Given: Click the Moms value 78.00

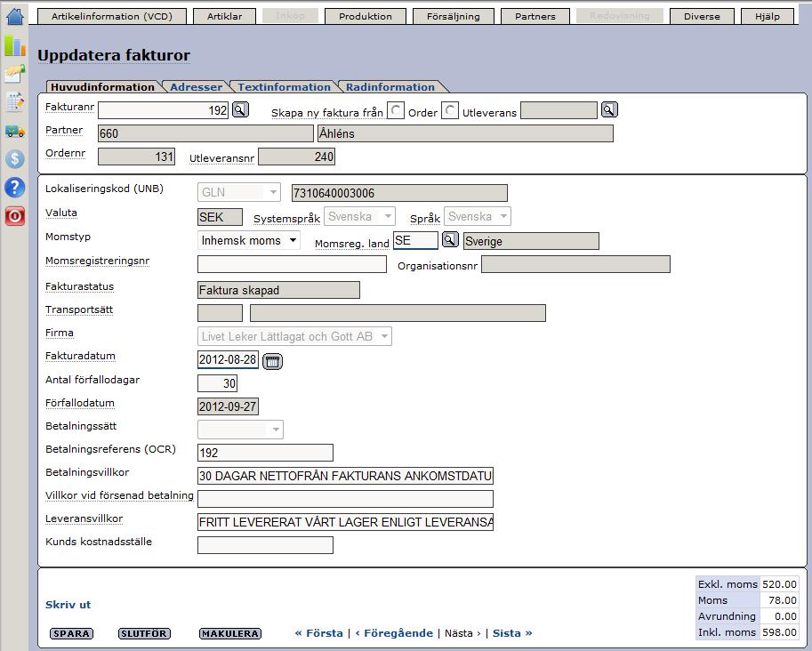Looking at the screenshot, I should tap(779, 600).
